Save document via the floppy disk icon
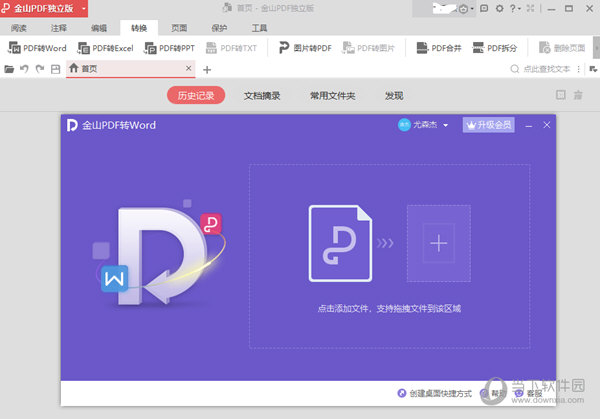Image resolution: width=600 pixels, height=419 pixels. coord(55,69)
